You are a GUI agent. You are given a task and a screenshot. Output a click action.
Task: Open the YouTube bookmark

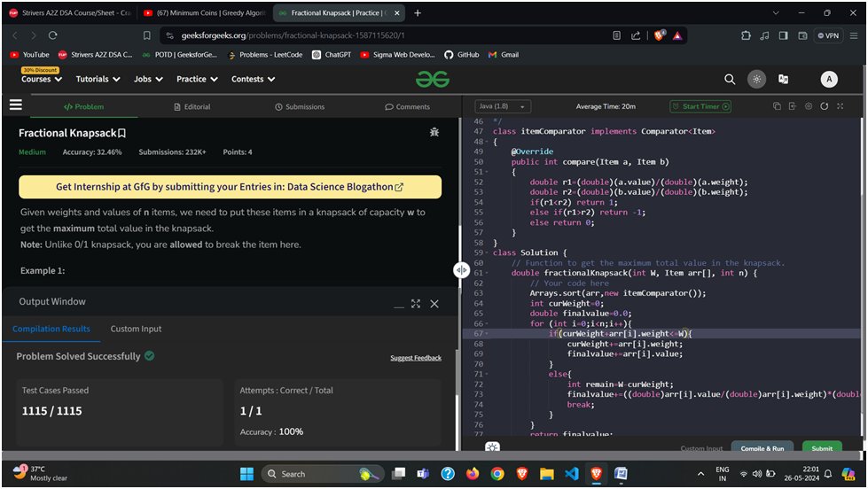tap(30, 55)
